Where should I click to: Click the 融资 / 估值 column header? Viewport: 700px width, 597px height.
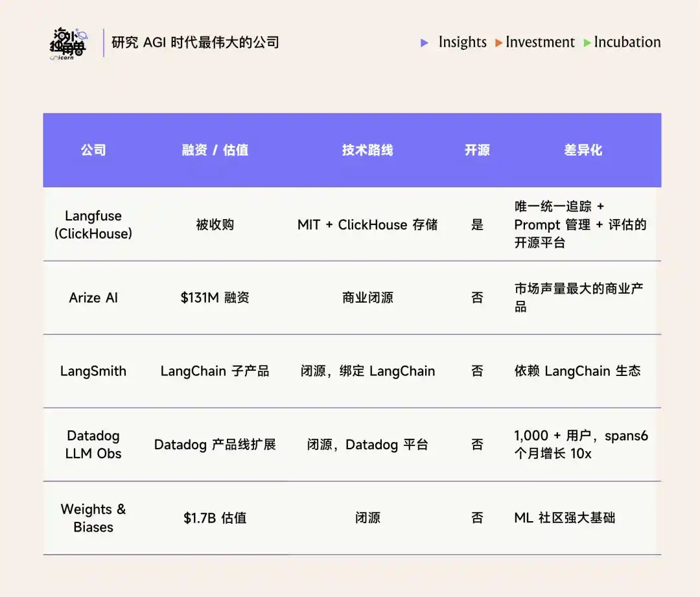pyautogui.click(x=215, y=150)
